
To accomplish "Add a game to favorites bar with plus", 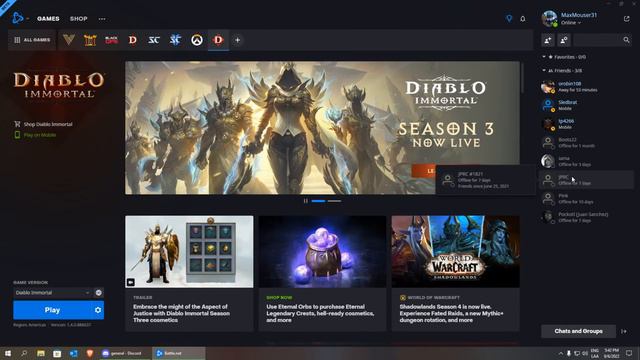I will click(x=238, y=40).
